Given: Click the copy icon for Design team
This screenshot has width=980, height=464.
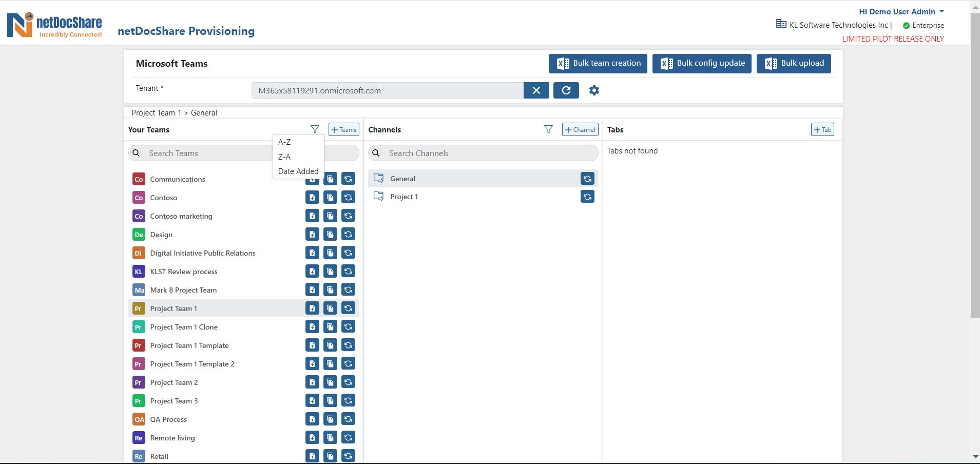Looking at the screenshot, I should tap(330, 234).
